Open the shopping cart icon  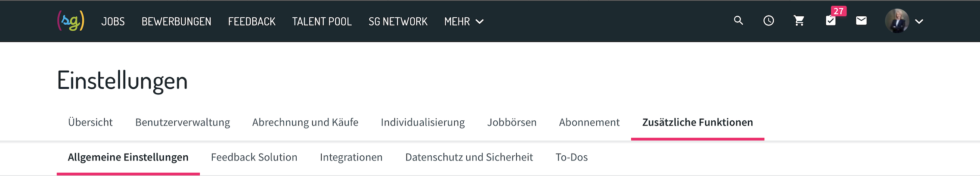point(799,21)
